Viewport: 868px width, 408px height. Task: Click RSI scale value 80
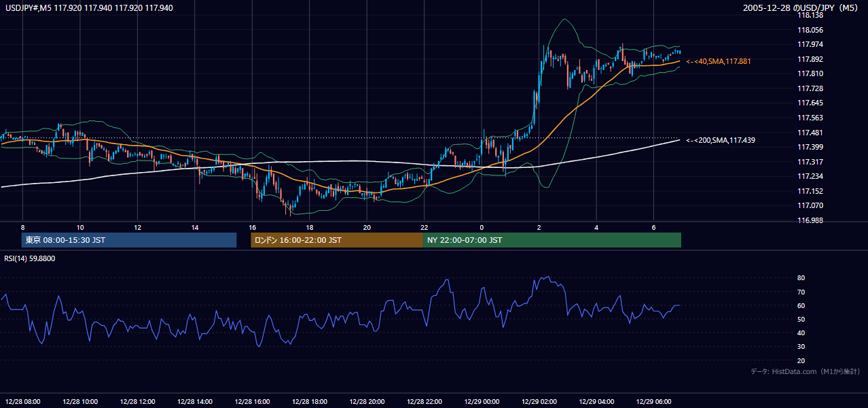pyautogui.click(x=801, y=278)
